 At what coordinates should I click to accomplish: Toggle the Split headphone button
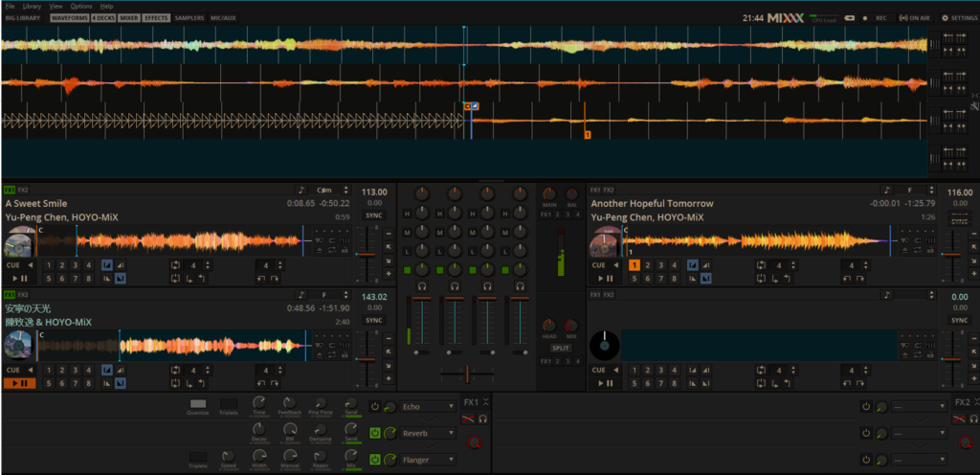[x=561, y=348]
